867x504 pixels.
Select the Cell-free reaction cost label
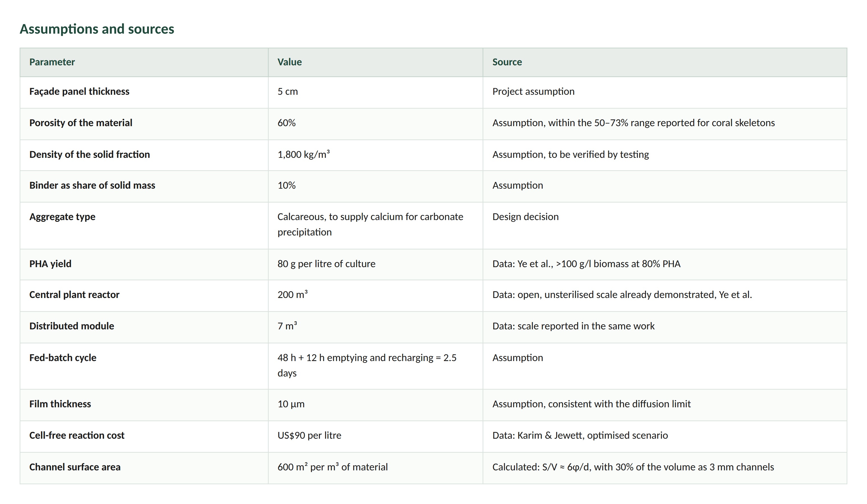tap(77, 435)
